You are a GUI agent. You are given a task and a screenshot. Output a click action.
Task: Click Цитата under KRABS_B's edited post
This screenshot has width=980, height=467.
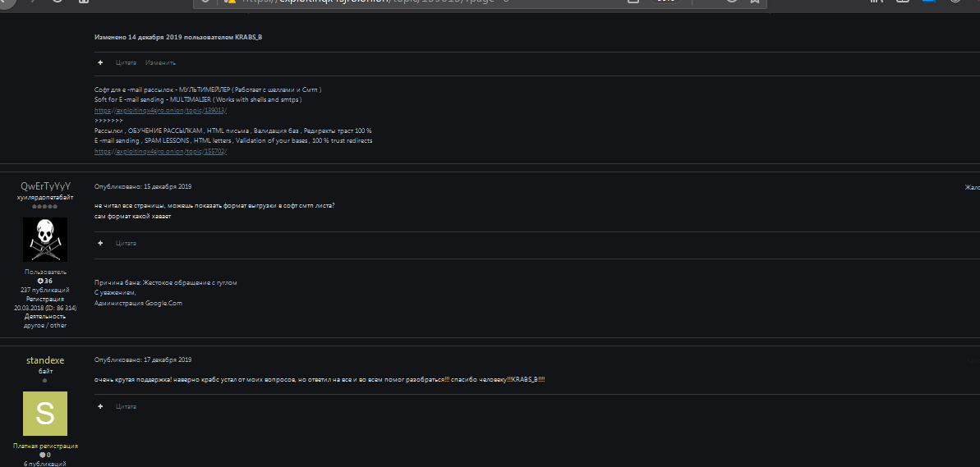click(x=126, y=62)
